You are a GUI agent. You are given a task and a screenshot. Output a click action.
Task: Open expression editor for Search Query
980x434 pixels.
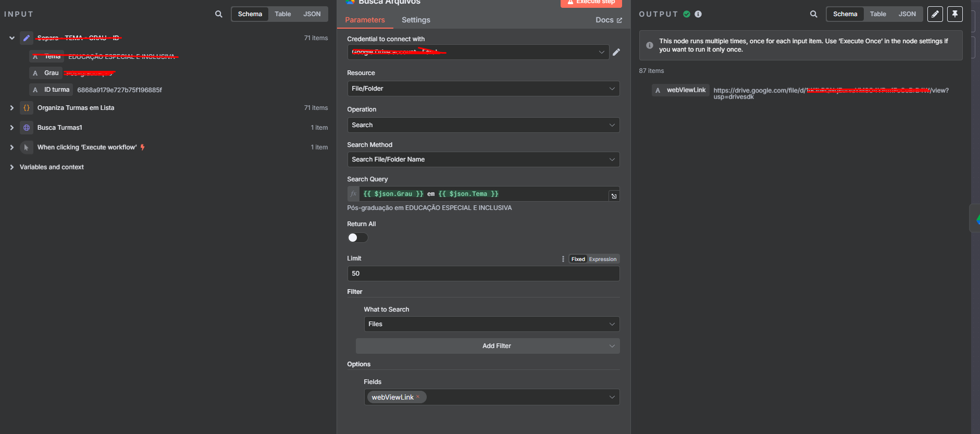pyautogui.click(x=614, y=196)
